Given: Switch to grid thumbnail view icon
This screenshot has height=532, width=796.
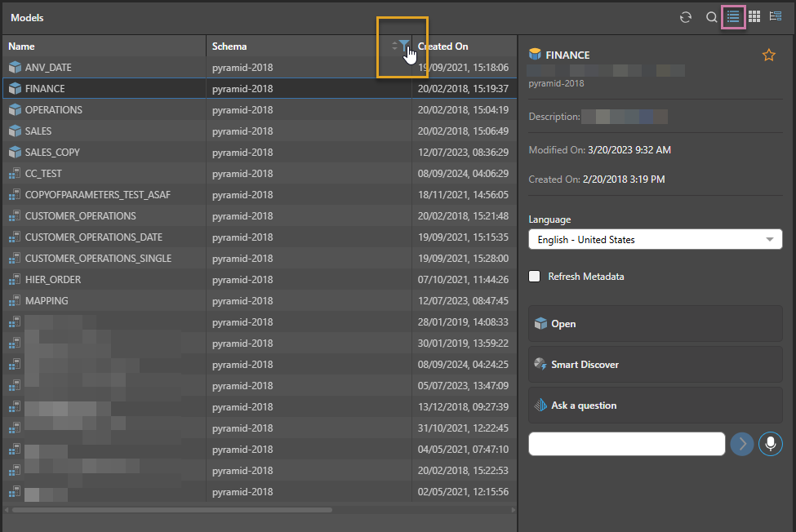Looking at the screenshot, I should tap(754, 17).
